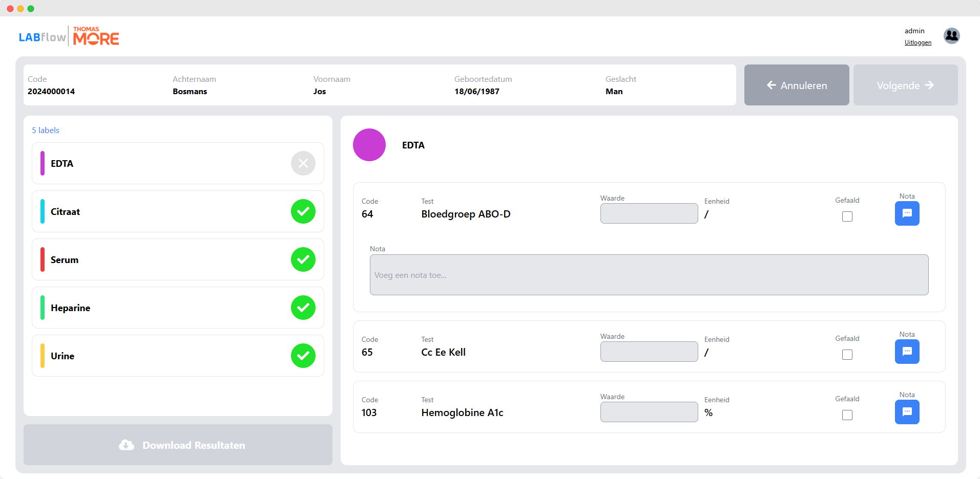Viewport: 980px width, 479px height.
Task: Open the note icon for Bloedgroep ABO-D
Action: point(907,213)
